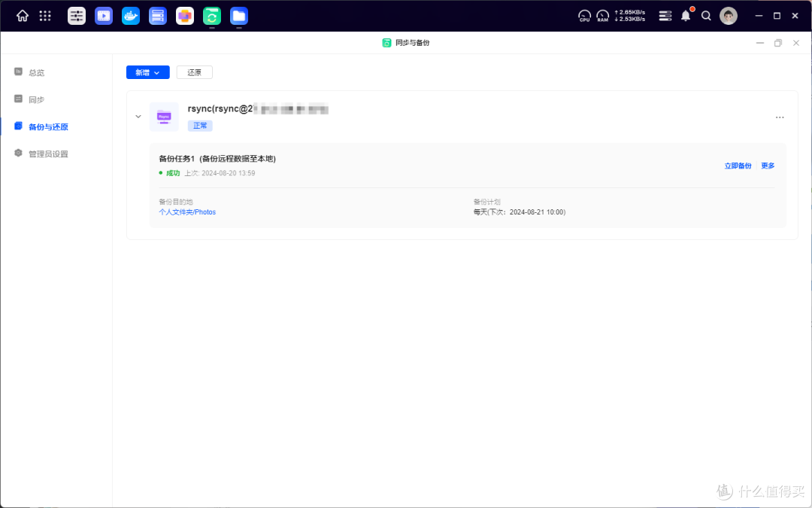Check the CPU usage gauge
The image size is (812, 508).
click(585, 16)
